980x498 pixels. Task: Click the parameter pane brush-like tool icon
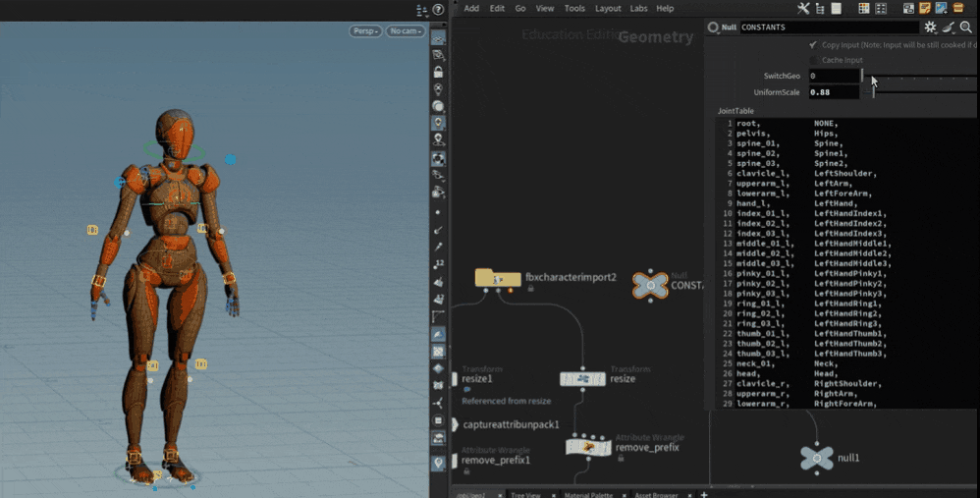click(x=949, y=27)
